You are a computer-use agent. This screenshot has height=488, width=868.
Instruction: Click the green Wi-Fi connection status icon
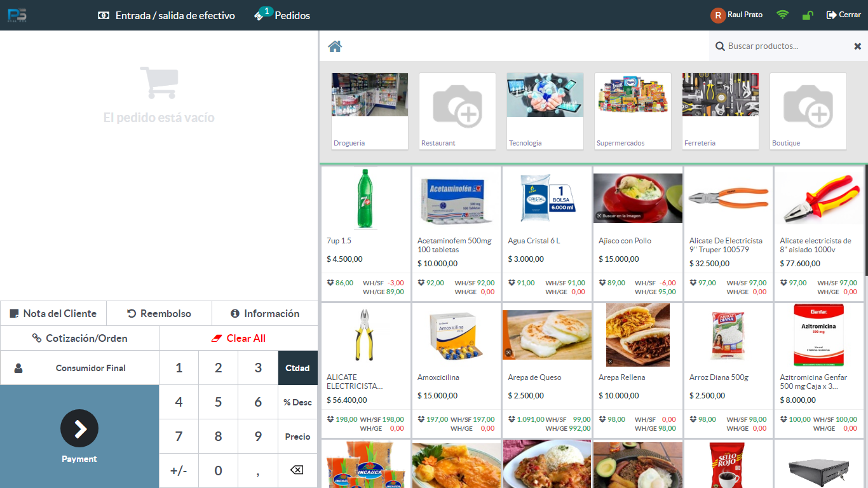[782, 15]
